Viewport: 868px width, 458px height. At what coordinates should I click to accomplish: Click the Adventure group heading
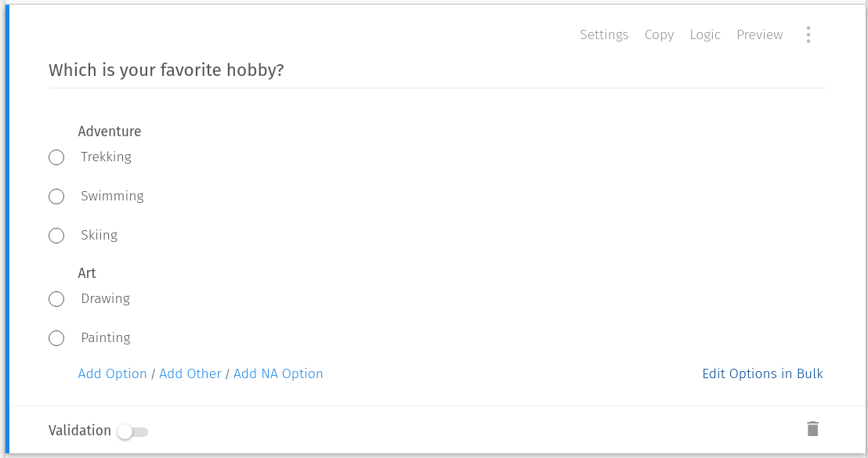(109, 131)
